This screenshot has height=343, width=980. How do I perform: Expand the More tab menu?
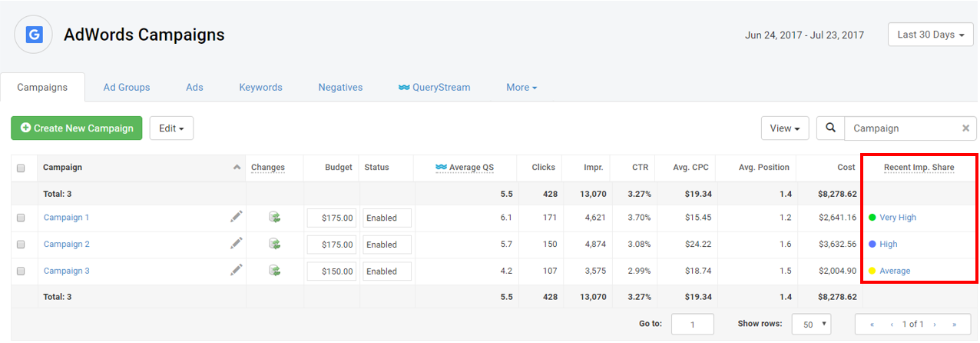click(521, 88)
